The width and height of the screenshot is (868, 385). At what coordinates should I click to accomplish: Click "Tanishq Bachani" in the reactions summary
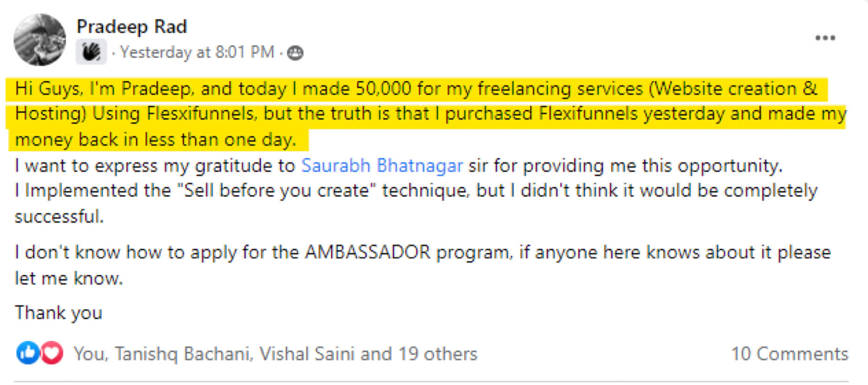183,354
